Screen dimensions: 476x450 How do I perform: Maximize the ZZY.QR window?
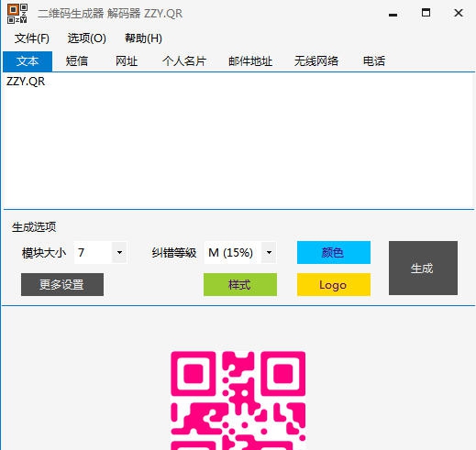[426, 13]
